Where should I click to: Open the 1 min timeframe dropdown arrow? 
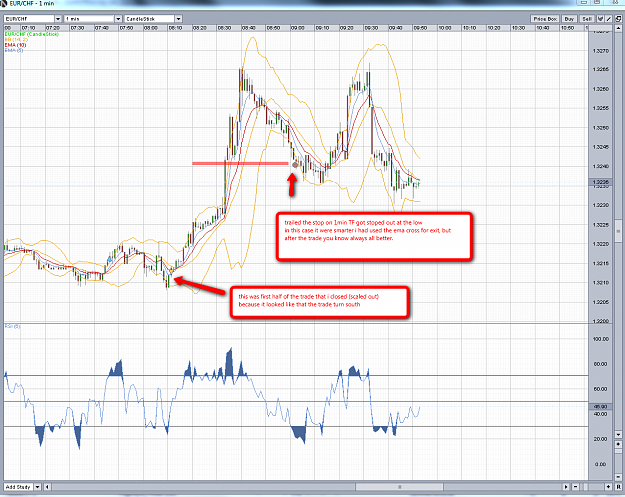(118, 19)
